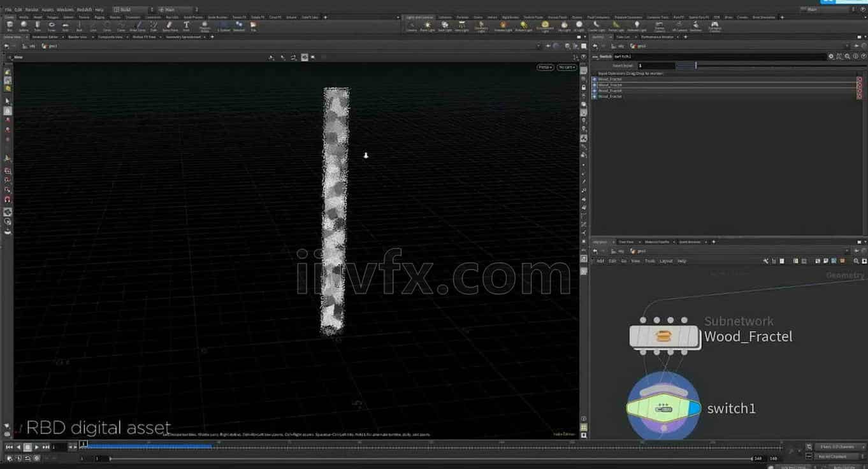
Task: Select the Spray Paint shelf tool
Action: click(170, 25)
